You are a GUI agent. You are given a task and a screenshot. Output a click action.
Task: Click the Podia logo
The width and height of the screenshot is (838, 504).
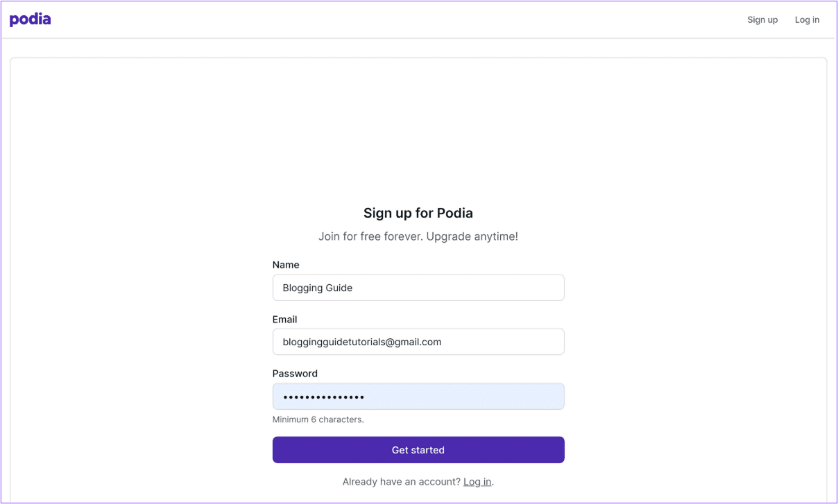(x=30, y=19)
